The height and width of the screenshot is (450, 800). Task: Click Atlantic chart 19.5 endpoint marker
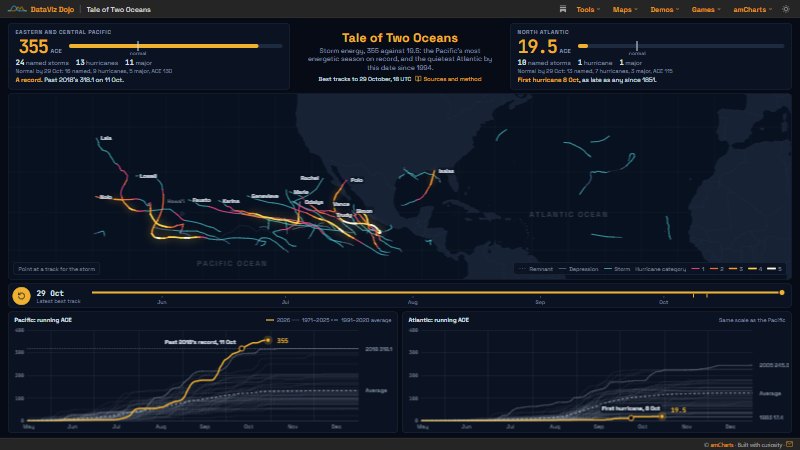pyautogui.click(x=662, y=416)
